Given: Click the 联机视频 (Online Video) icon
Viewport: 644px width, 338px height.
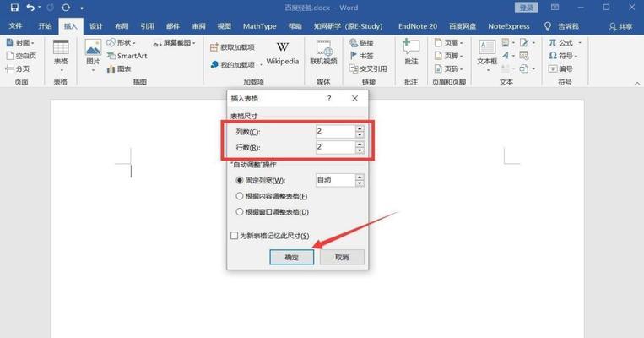Looking at the screenshot, I should point(323,52).
